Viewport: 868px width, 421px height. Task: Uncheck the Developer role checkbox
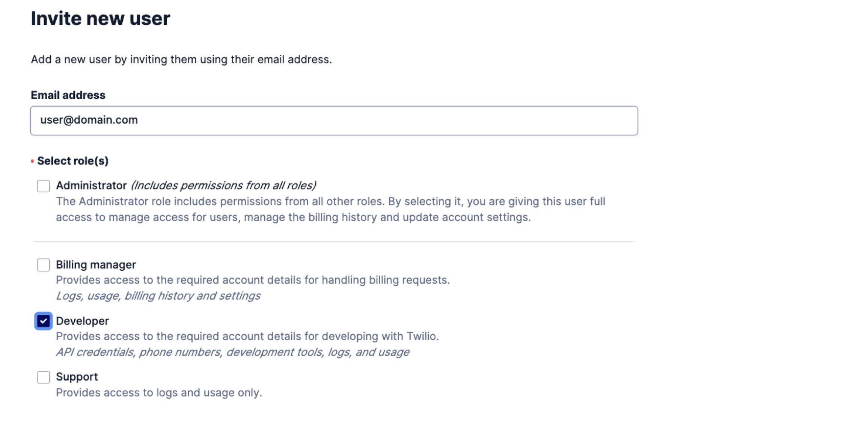coord(44,321)
